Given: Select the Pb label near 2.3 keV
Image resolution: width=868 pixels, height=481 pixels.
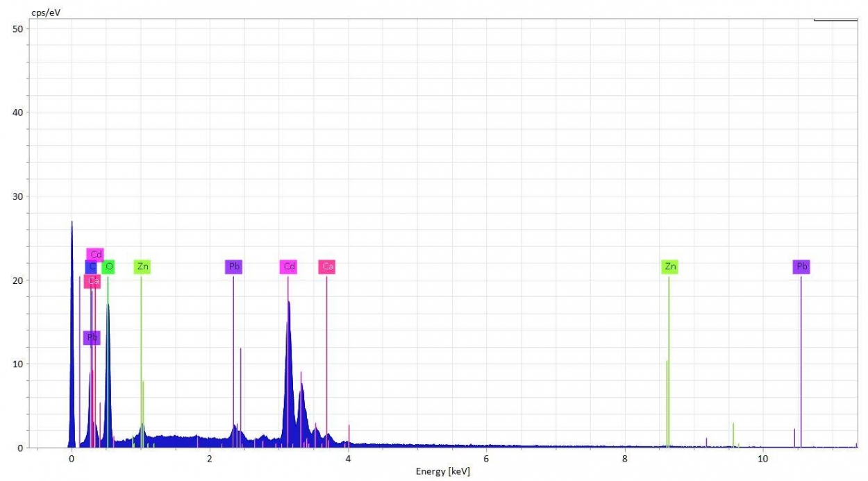Looking at the screenshot, I should pos(234,267).
